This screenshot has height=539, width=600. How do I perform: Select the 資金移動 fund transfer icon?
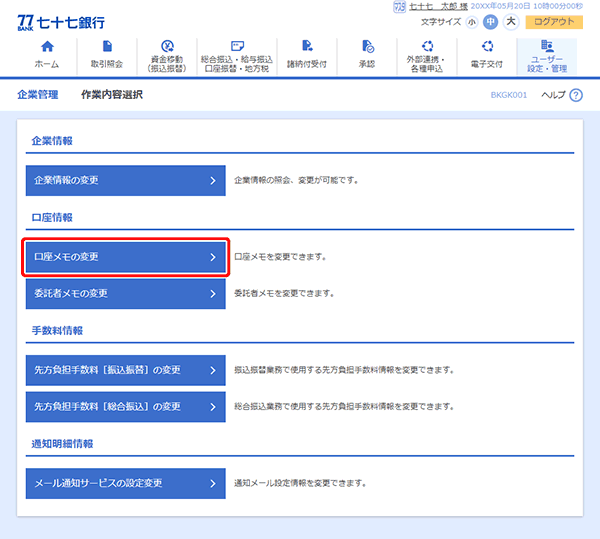tap(166, 46)
